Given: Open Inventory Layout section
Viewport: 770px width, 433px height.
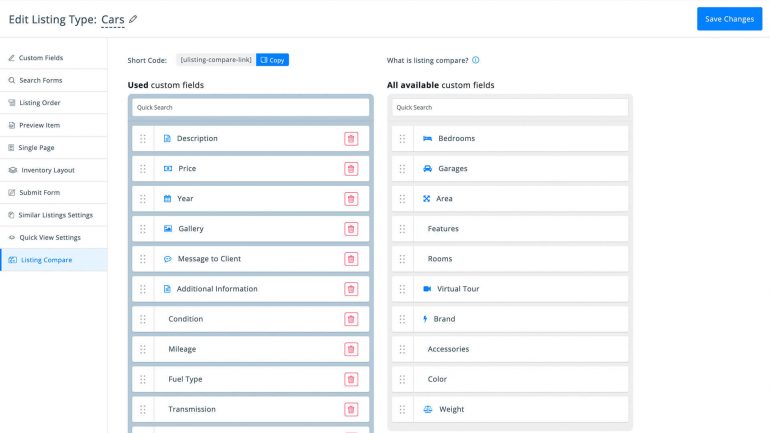Looking at the screenshot, I should tap(54, 170).
